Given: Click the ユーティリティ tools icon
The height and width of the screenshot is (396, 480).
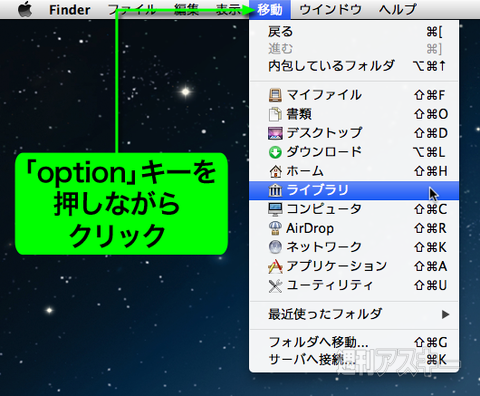Looking at the screenshot, I should [x=275, y=286].
